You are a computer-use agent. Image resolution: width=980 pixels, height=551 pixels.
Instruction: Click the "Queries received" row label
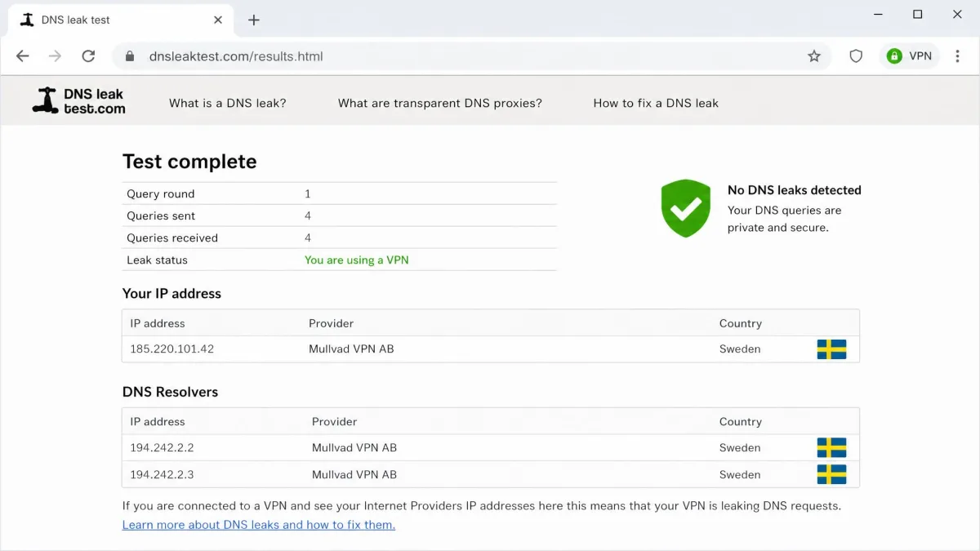point(172,238)
